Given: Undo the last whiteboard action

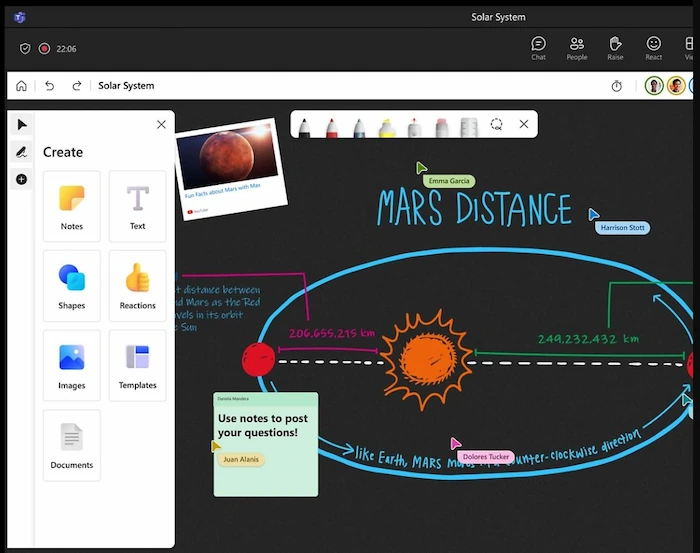Looking at the screenshot, I should click(50, 86).
